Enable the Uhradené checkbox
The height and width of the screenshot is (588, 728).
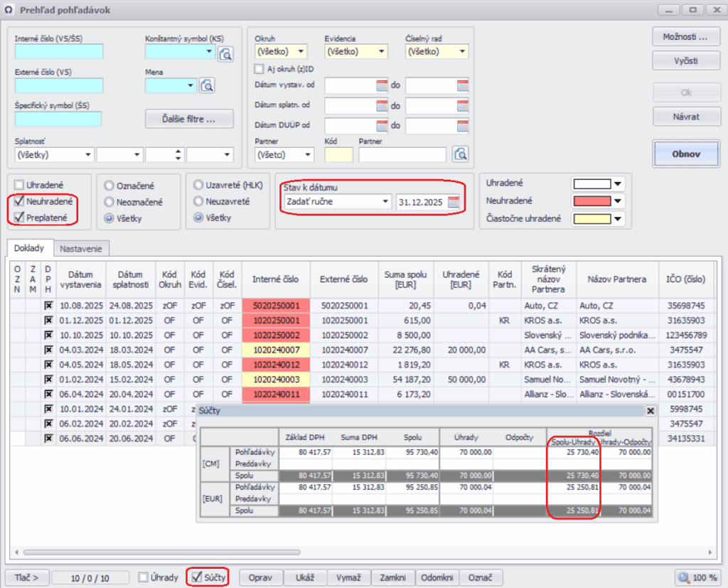(x=19, y=185)
